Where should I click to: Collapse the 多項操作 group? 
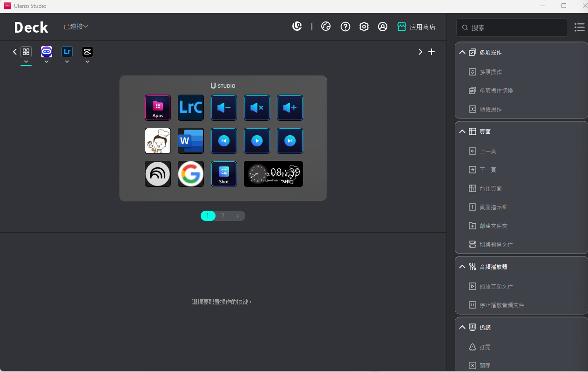(462, 53)
